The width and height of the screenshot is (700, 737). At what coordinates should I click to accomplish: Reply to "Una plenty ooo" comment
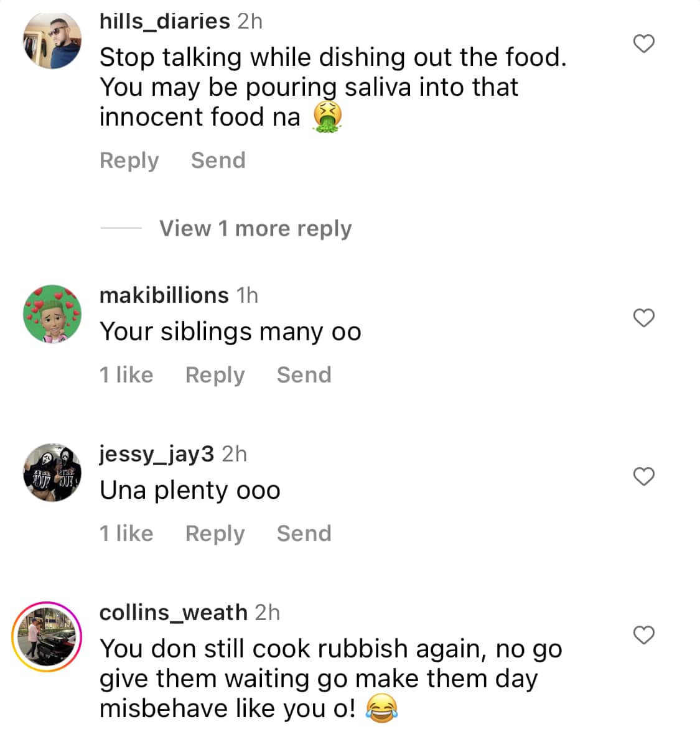point(215,534)
